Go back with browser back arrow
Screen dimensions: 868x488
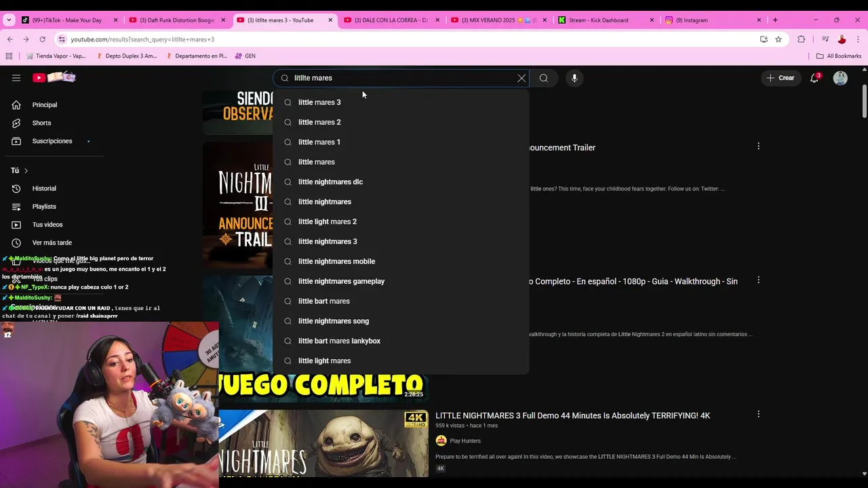click(x=9, y=39)
